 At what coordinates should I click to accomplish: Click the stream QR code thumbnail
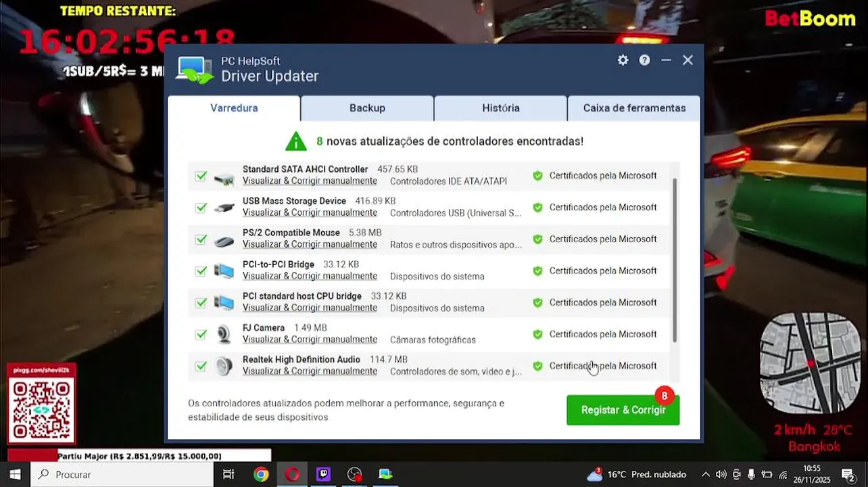click(x=41, y=409)
